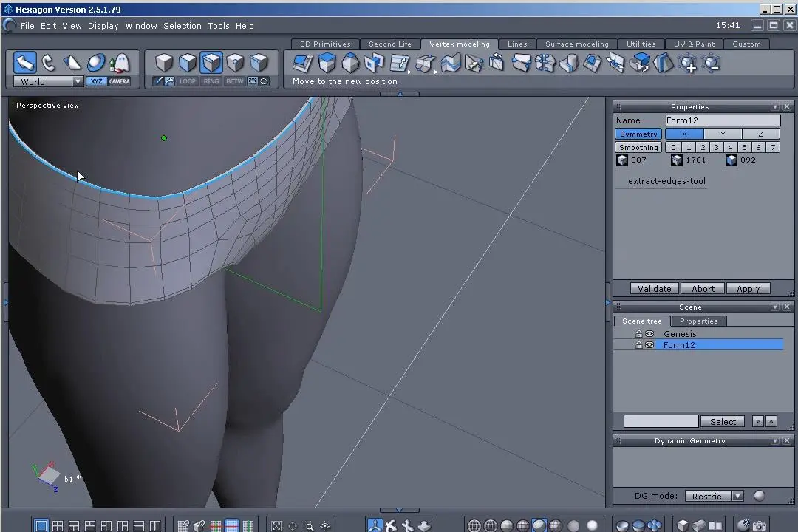Switch to Select Edges mode cube
The width and height of the screenshot is (798, 532).
coord(211,63)
